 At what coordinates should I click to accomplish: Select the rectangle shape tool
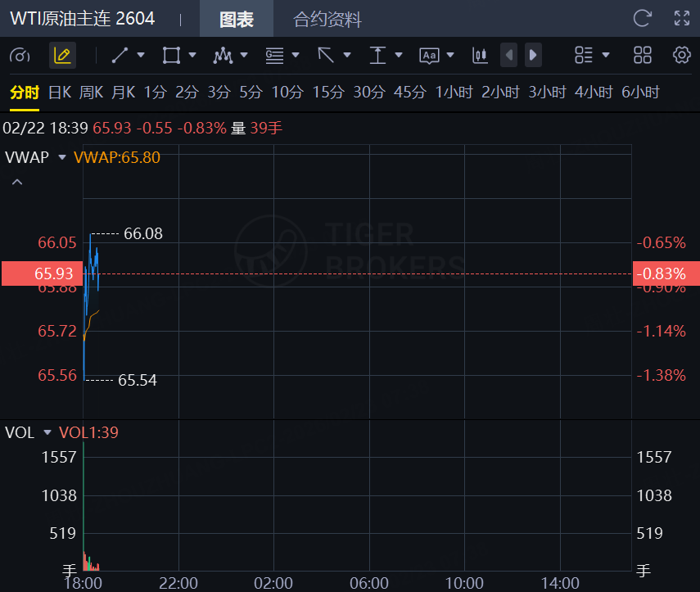pos(171,56)
